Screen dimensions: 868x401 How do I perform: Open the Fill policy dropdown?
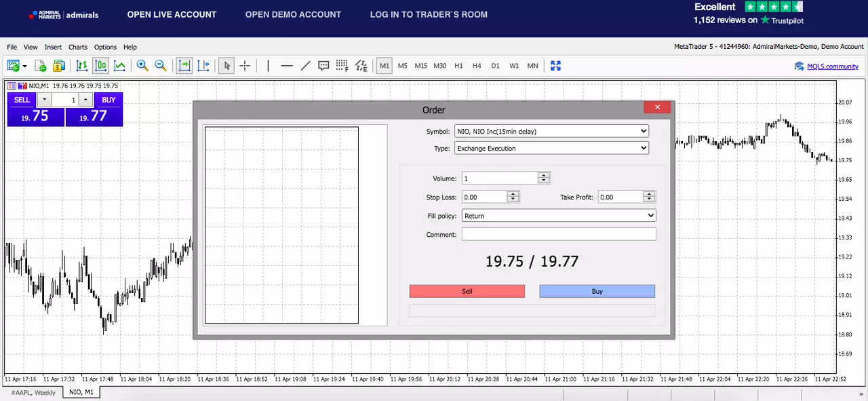point(559,216)
